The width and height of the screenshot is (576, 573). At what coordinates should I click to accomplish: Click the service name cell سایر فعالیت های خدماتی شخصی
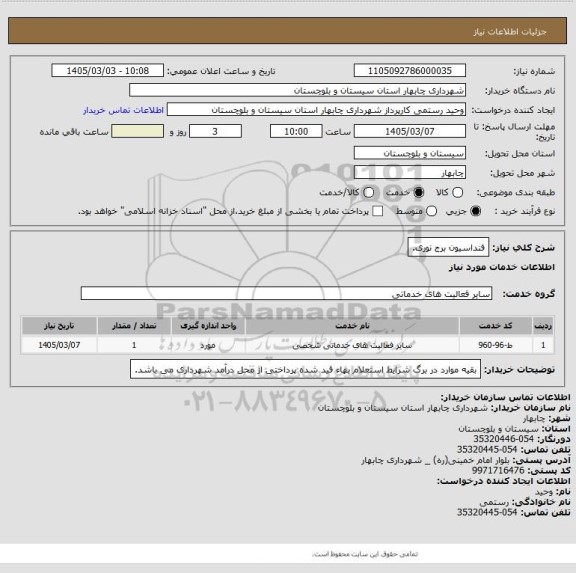352,345
